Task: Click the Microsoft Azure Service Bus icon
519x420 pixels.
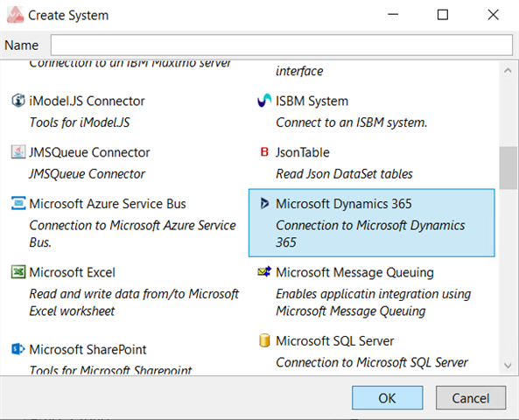Action: coord(18,203)
